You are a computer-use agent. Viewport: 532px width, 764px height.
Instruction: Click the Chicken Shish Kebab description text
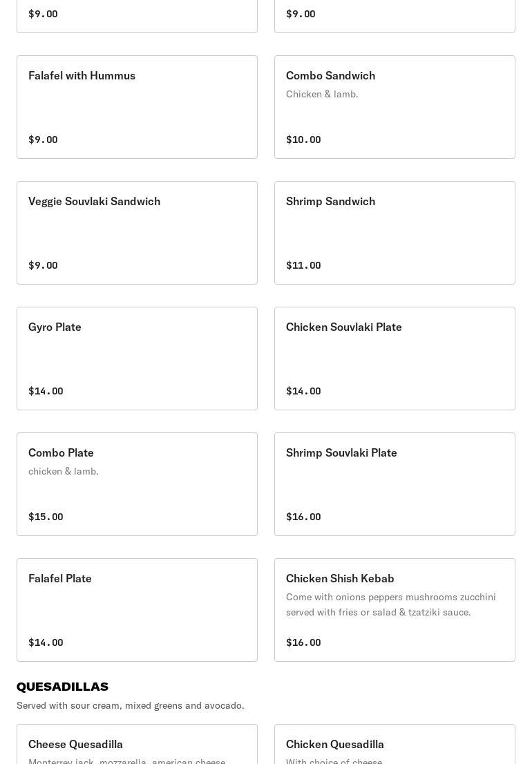[390, 604]
